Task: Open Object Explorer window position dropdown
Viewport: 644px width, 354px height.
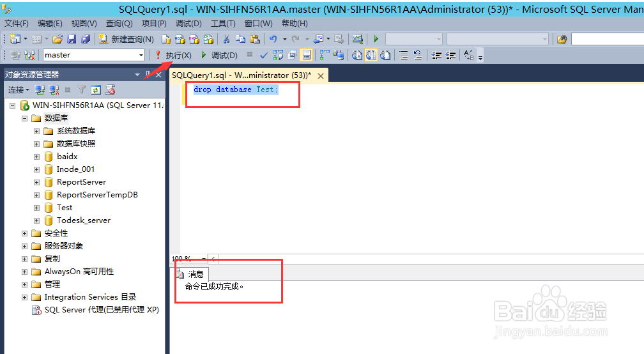Action: coord(137,75)
